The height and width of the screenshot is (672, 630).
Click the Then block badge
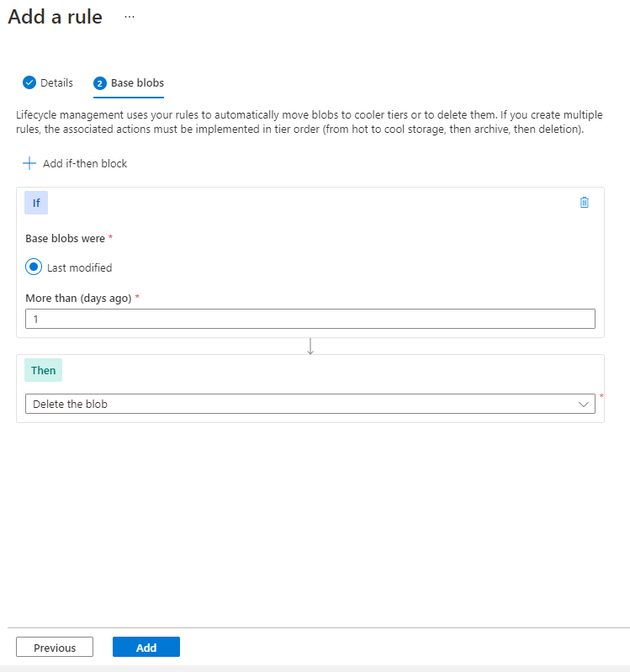44,370
